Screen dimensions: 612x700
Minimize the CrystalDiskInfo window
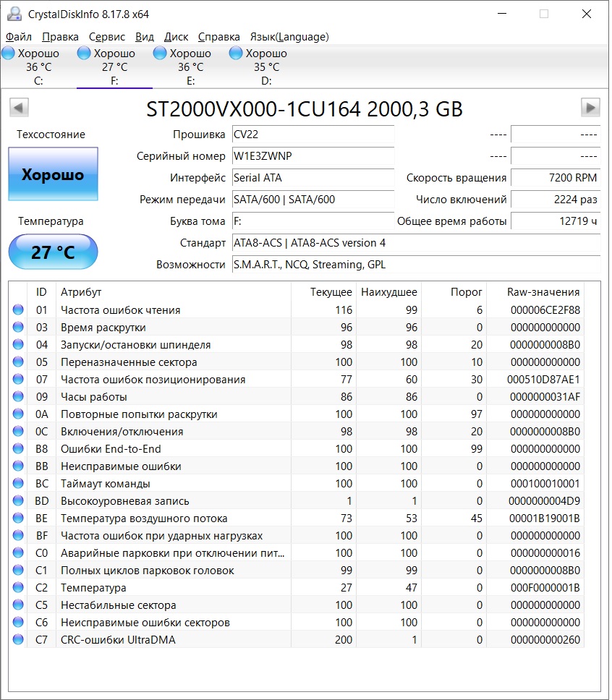(502, 14)
